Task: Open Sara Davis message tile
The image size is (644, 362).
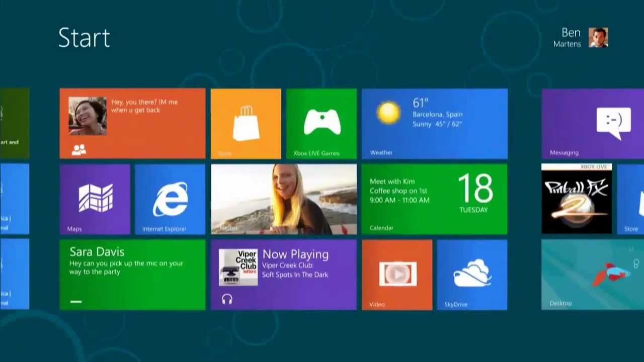Action: (x=132, y=275)
